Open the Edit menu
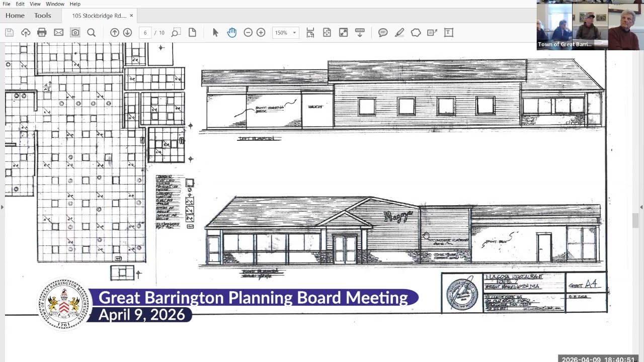Image resolution: width=644 pixels, height=362 pixels. pyautogui.click(x=20, y=4)
